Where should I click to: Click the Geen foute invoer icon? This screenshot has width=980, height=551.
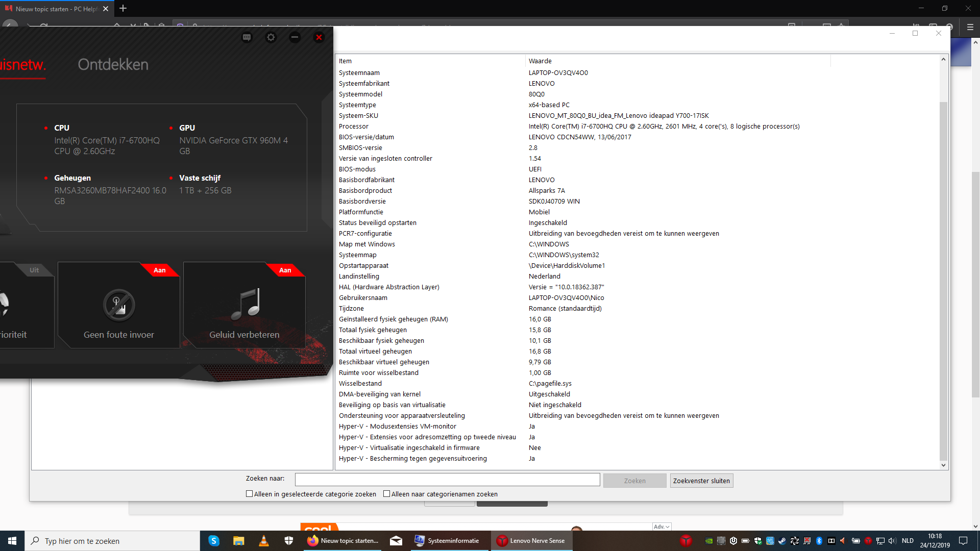(119, 305)
